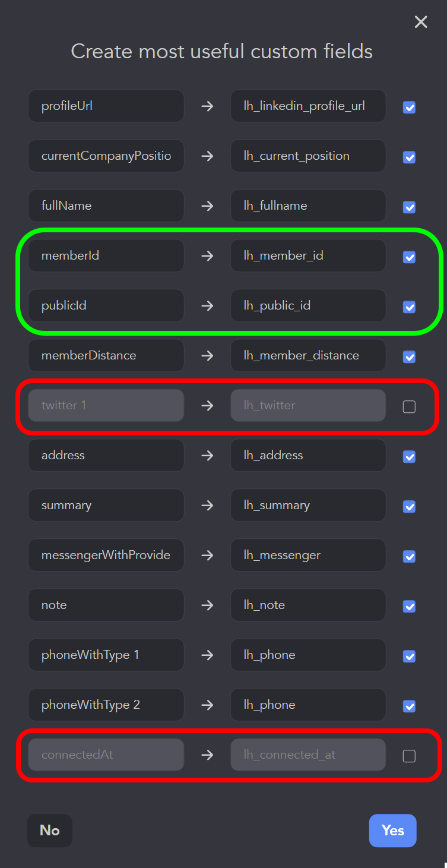The image size is (447, 868).
Task: Edit the lh_linkedin_profile_url field name
Action: 308,106
